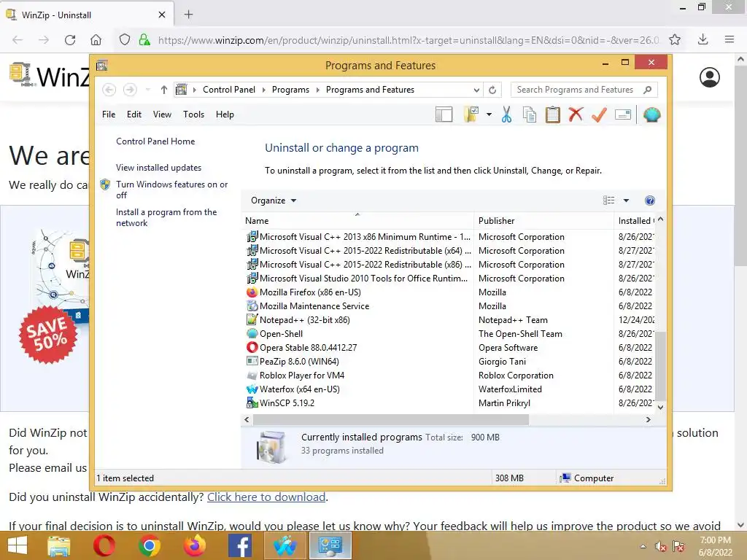The height and width of the screenshot is (560, 747).
Task: Open the File menu
Action: [109, 114]
